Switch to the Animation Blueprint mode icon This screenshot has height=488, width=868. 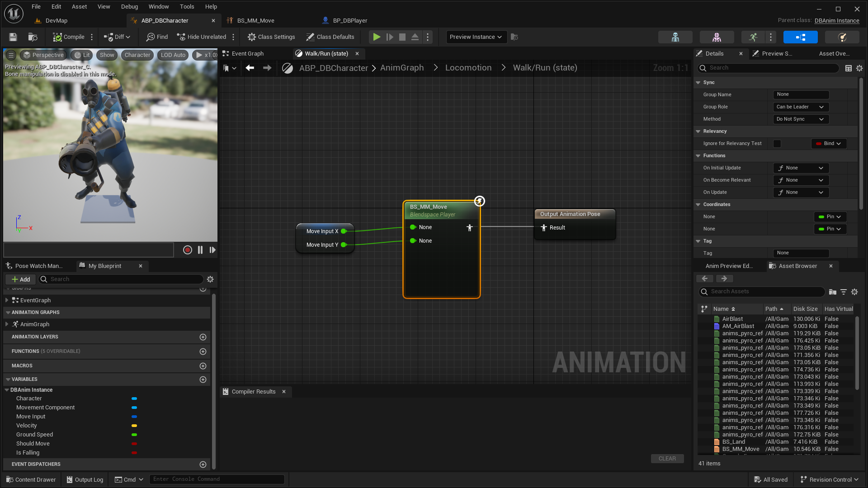point(801,37)
